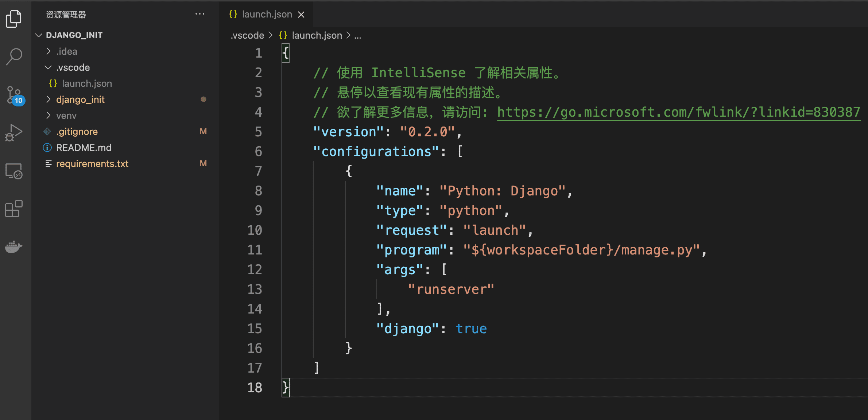Click the closing brace on line 18
The width and height of the screenshot is (868, 420).
click(286, 388)
